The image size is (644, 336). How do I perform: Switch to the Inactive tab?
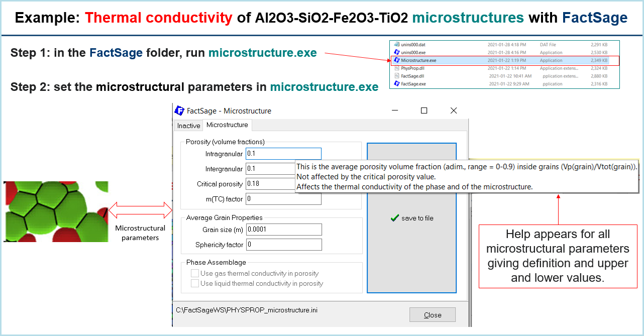188,126
